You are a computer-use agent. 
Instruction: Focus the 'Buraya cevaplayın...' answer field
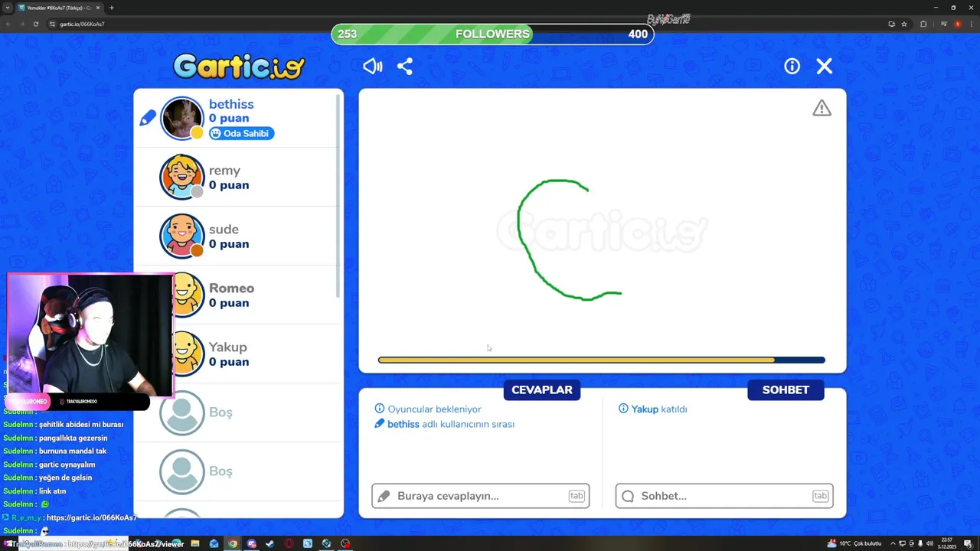(x=480, y=496)
